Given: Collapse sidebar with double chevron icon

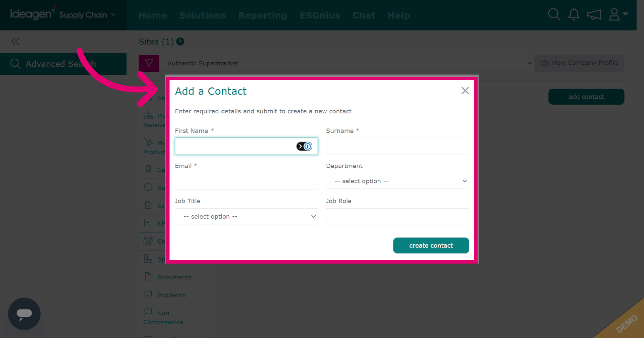Looking at the screenshot, I should pos(15,42).
